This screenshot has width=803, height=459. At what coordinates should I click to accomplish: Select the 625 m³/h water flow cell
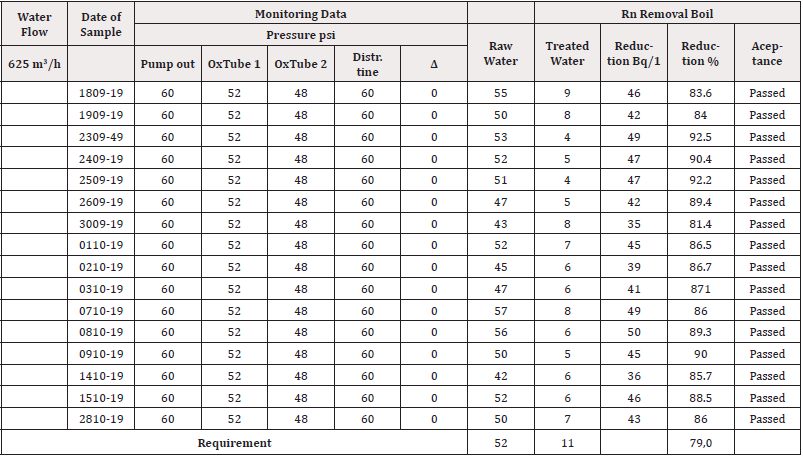pyautogui.click(x=35, y=63)
